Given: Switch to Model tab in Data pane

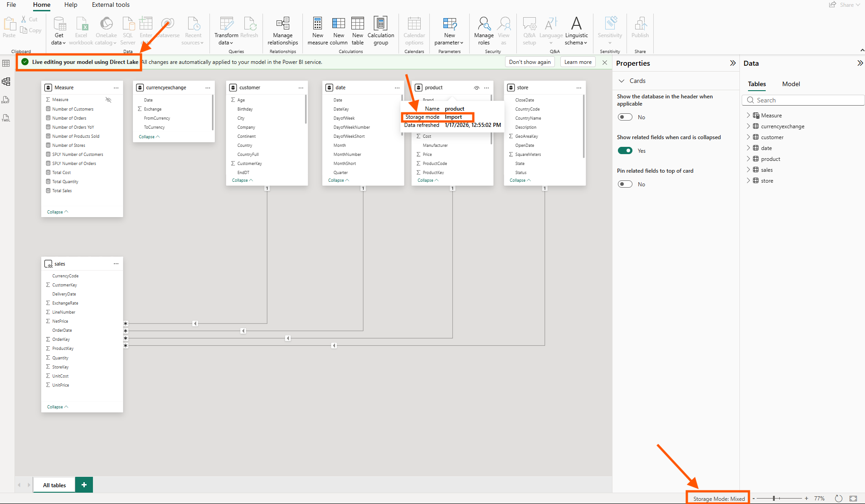Looking at the screenshot, I should click(791, 84).
